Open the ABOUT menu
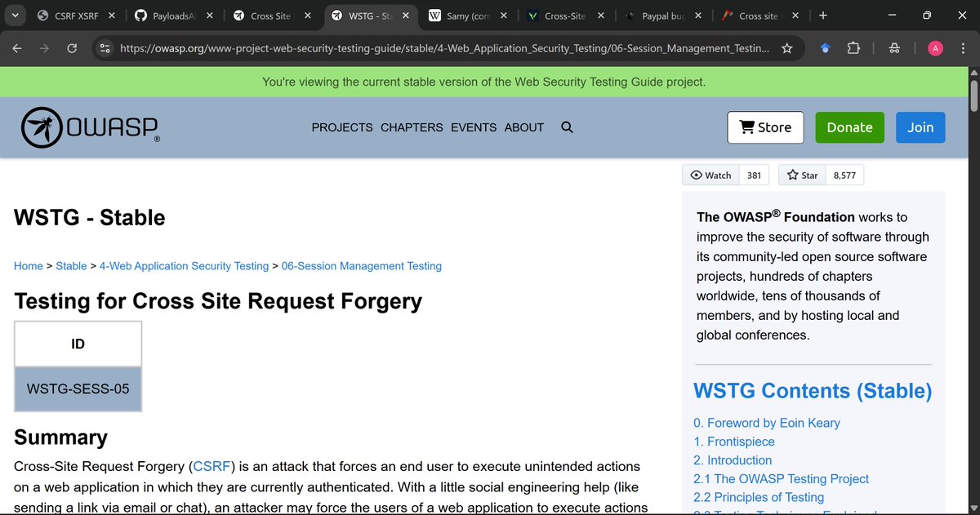Screen dimensions: 980x515 pyautogui.click(x=524, y=127)
